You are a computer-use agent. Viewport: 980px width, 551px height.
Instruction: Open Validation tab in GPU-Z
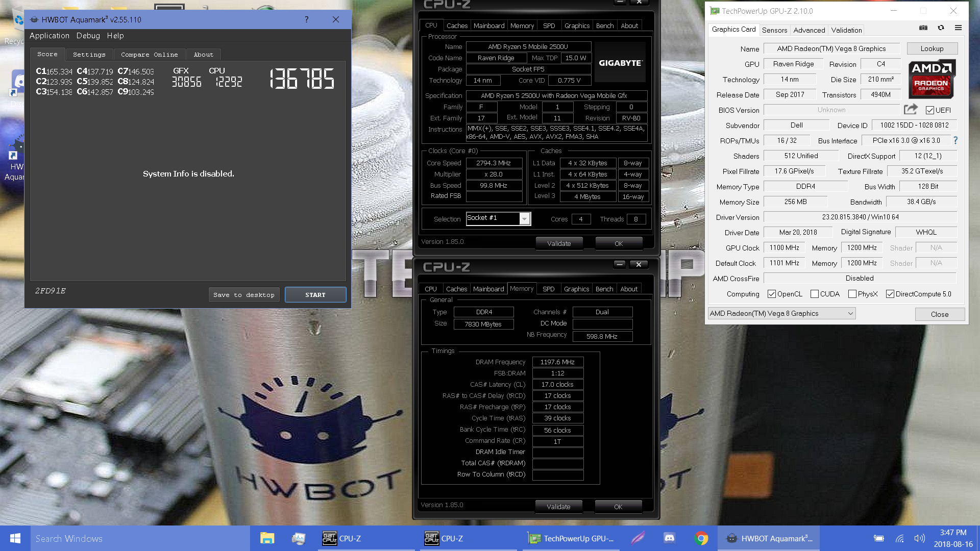click(x=846, y=30)
